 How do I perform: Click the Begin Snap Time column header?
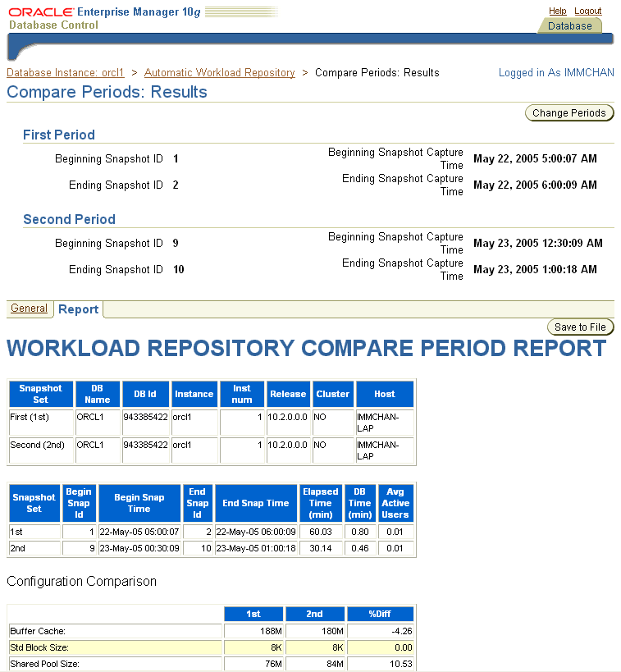[x=139, y=503]
